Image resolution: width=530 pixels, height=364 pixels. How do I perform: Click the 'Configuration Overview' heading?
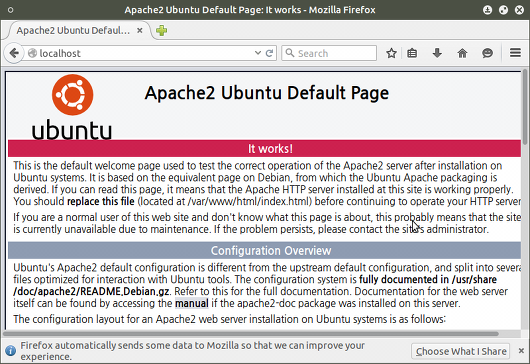coord(271,251)
